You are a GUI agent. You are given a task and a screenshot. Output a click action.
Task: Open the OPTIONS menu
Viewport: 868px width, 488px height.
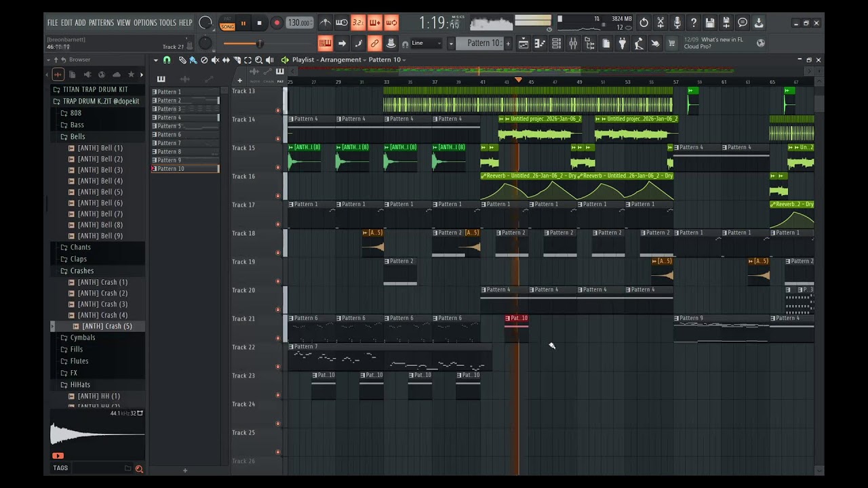click(145, 23)
